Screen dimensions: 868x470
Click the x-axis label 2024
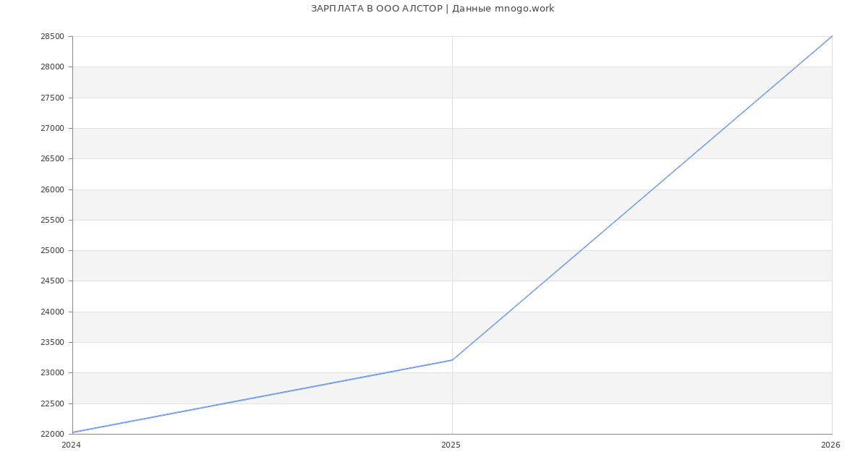tap(71, 445)
